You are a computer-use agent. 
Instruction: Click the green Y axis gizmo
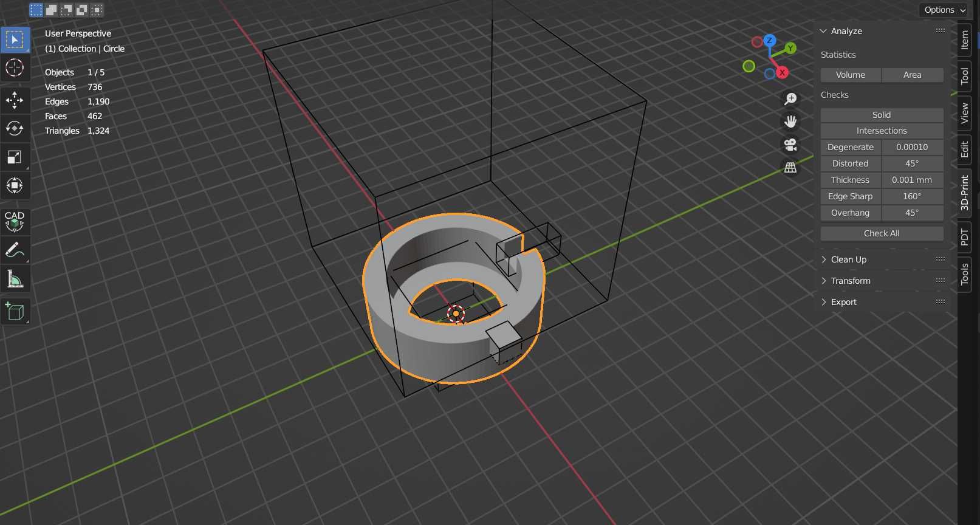click(x=790, y=48)
